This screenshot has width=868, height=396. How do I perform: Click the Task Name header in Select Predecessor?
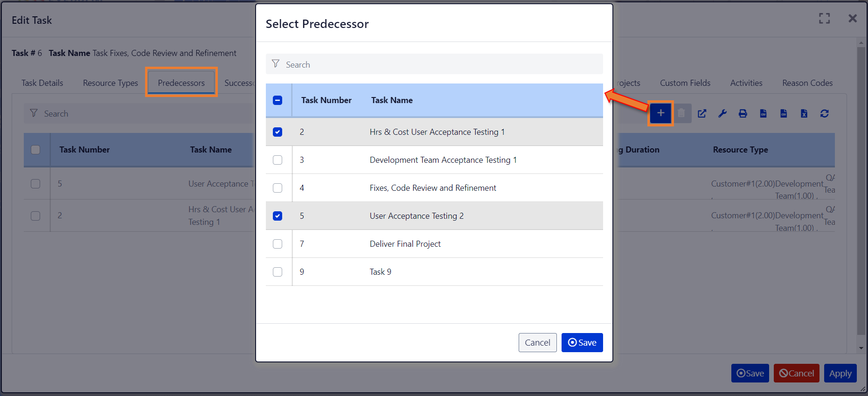(392, 100)
